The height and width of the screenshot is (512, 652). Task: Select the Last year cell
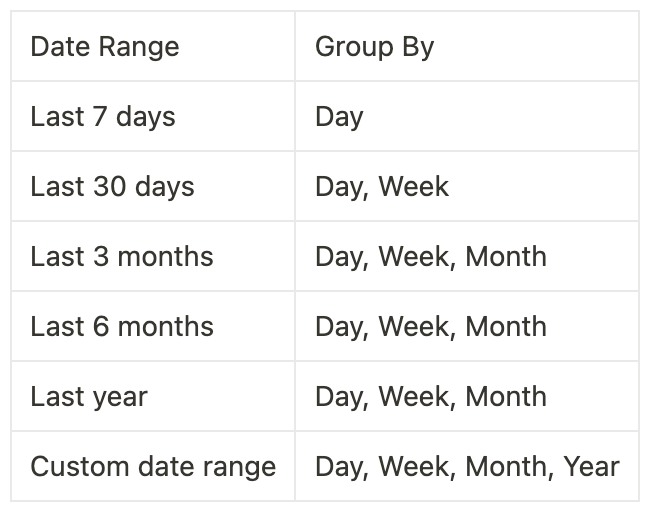[x=89, y=397]
